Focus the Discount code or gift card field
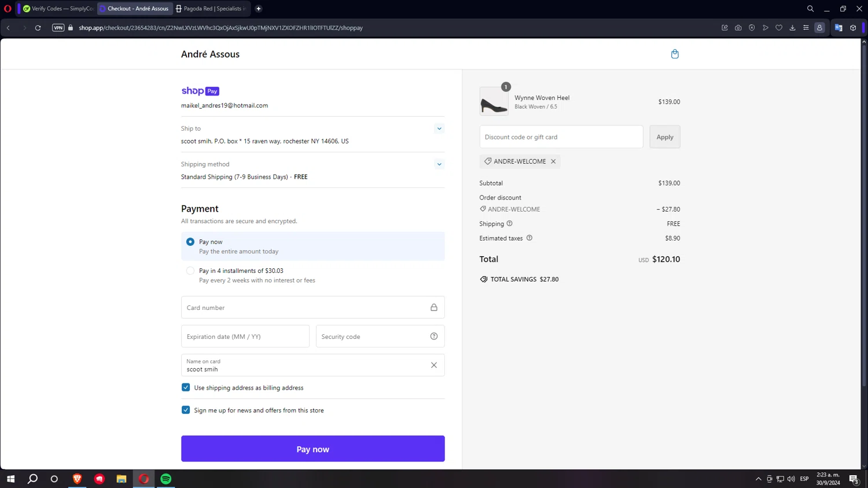Screen dimensions: 868x488 561,137
